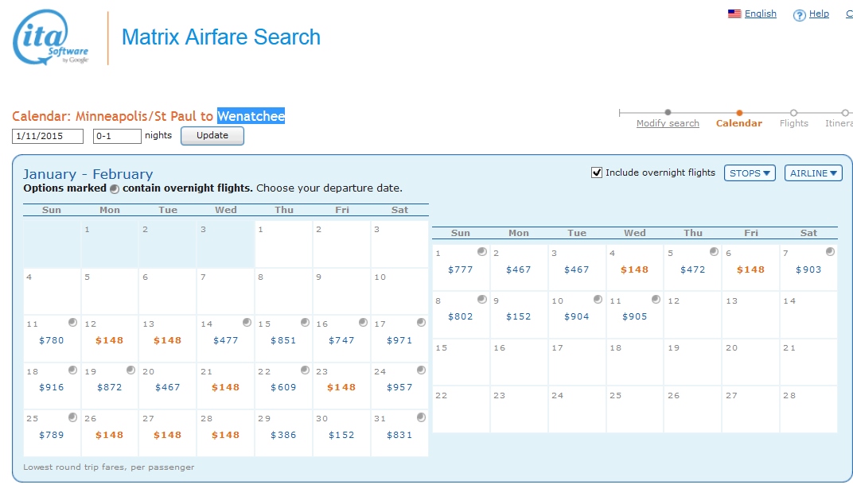This screenshot has width=853, height=504.
Task: Click the departure date input field
Action: pos(48,136)
